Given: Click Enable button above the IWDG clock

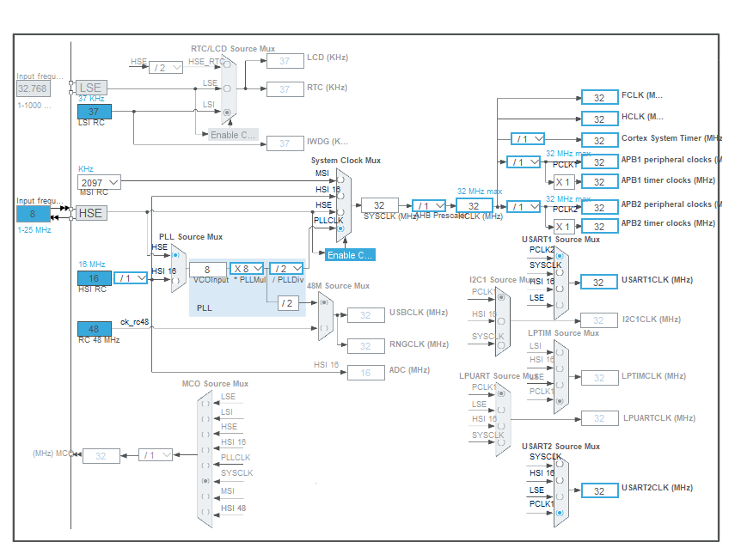Looking at the screenshot, I should coord(233,135).
